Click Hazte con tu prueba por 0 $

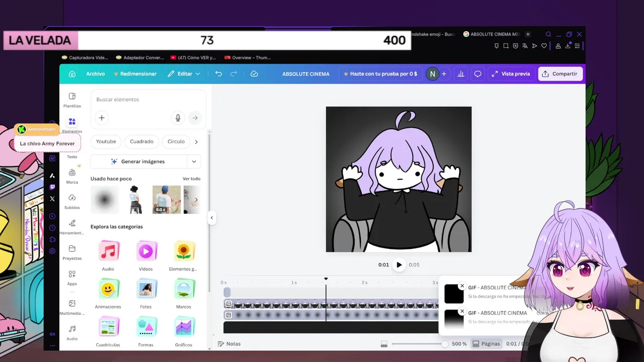[380, 74]
